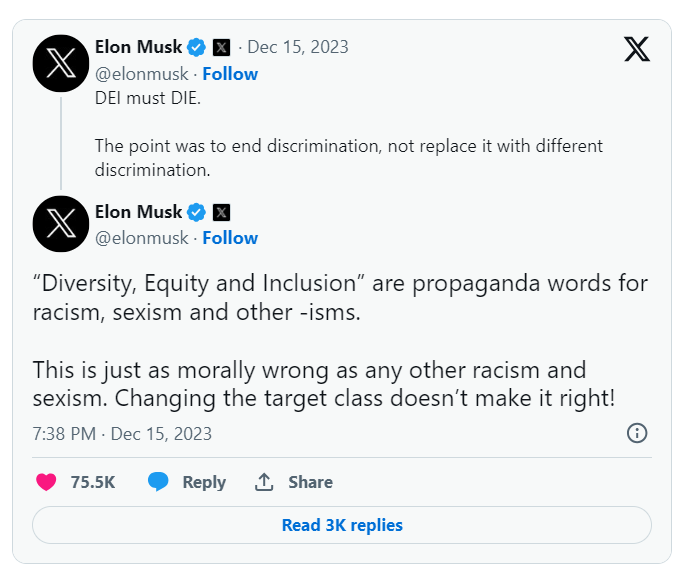Click the X affiliation badge in main tweet
The image size is (693, 584).
[222, 212]
